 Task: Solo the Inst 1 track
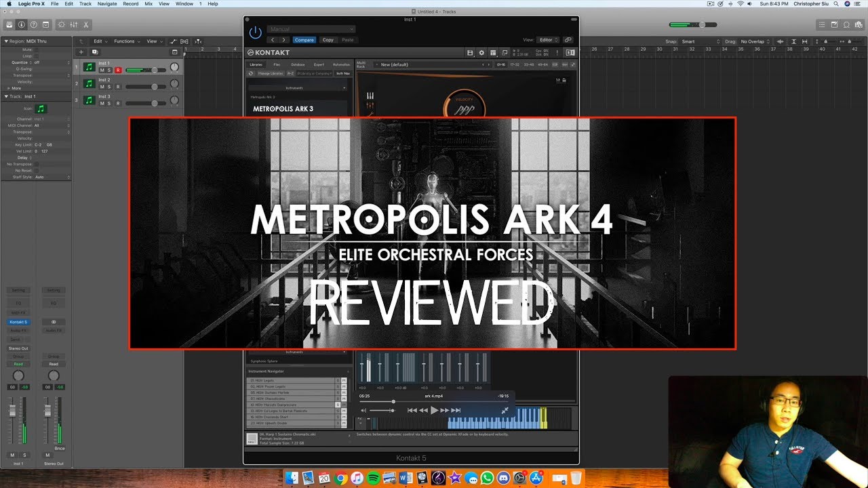pos(110,70)
